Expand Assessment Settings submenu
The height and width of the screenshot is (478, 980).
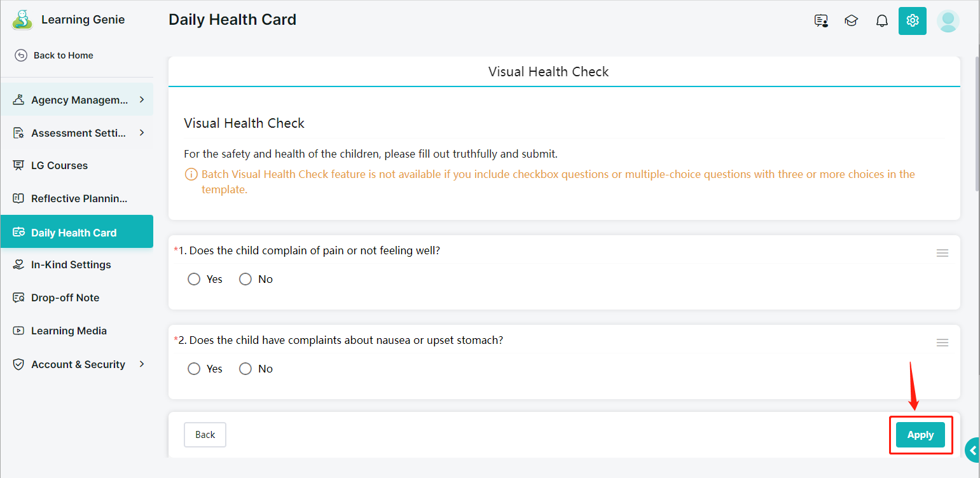pyautogui.click(x=141, y=133)
